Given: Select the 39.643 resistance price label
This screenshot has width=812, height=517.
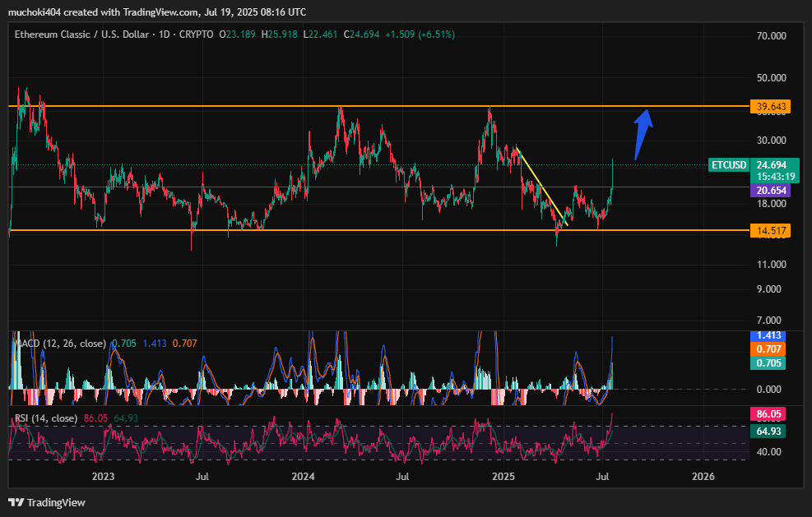Looking at the screenshot, I should (x=771, y=107).
